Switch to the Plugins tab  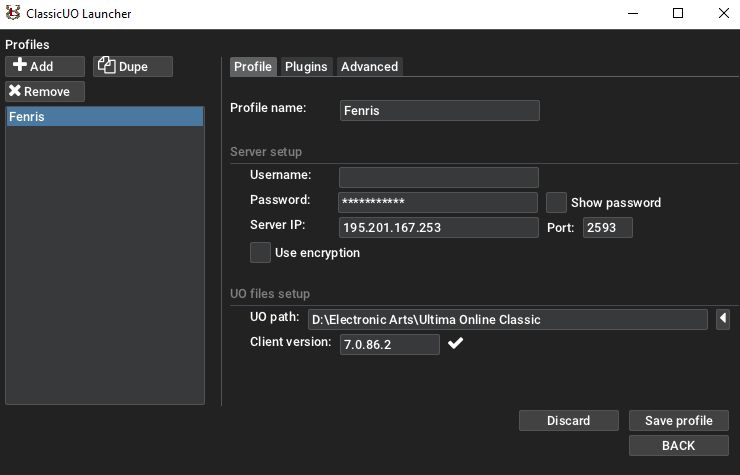pos(306,67)
